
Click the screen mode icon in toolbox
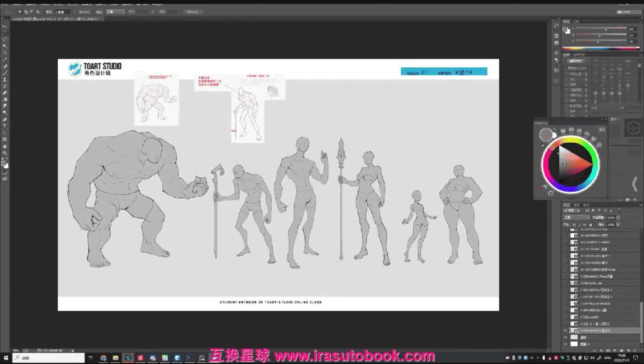pos(4,179)
